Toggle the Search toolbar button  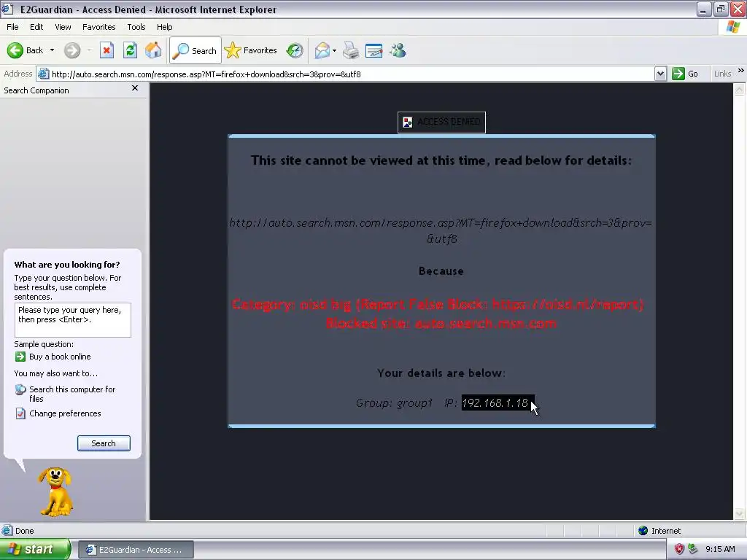[x=195, y=50]
